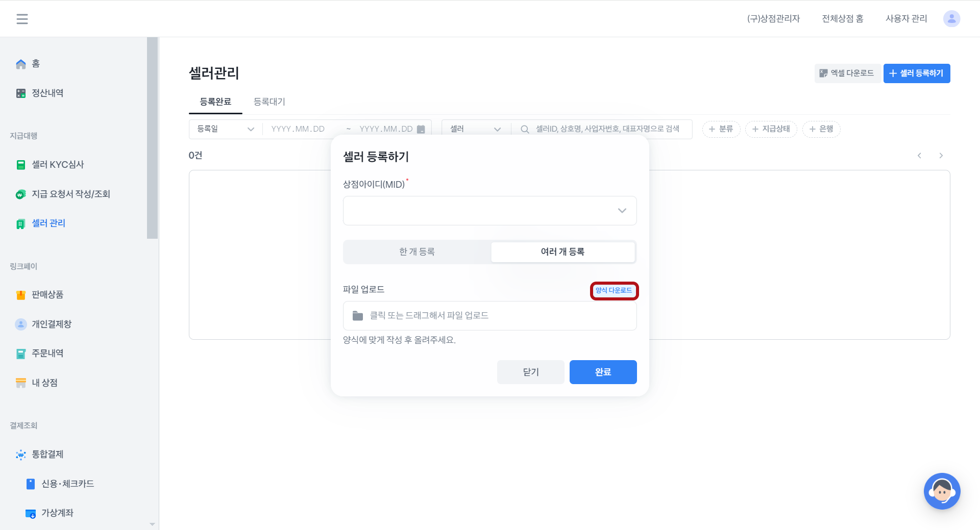The width and height of the screenshot is (980, 530).
Task: Select the 여러 개 등록 option
Action: [562, 252]
